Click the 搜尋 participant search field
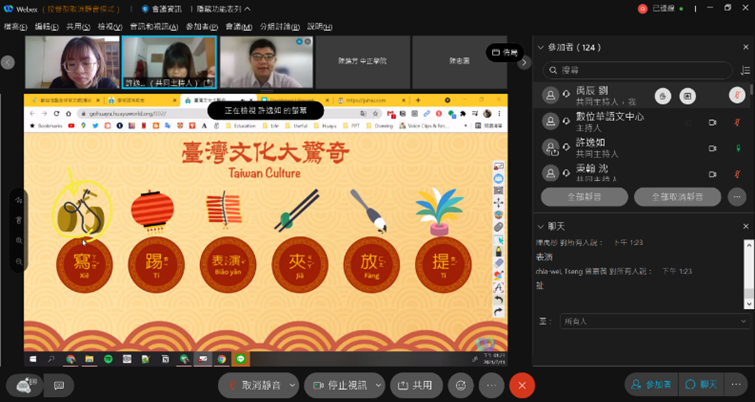This screenshot has width=755, height=402. pos(638,70)
